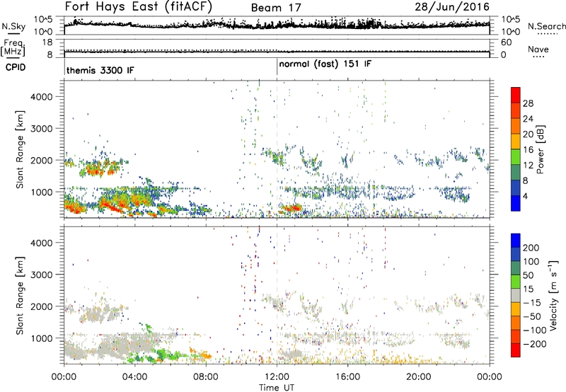The height and width of the screenshot is (392, 566).
Task: Click the "4000" tick on the Power plot
Action: (41, 97)
